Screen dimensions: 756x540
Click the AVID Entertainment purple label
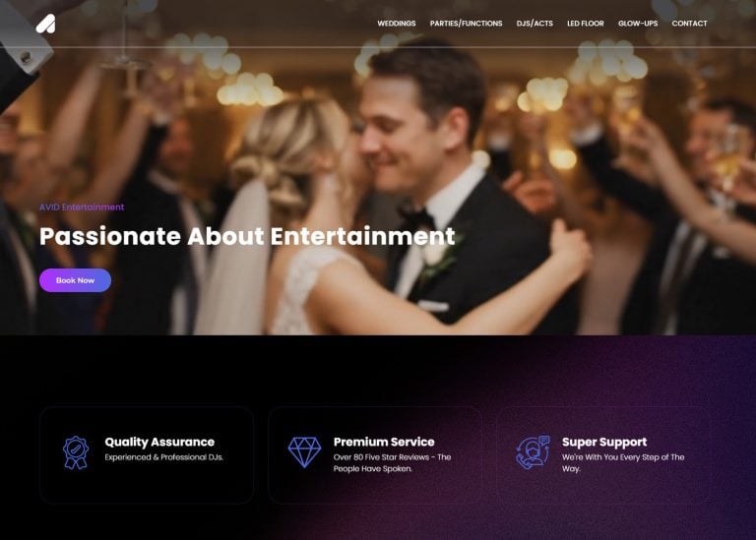pyautogui.click(x=82, y=208)
